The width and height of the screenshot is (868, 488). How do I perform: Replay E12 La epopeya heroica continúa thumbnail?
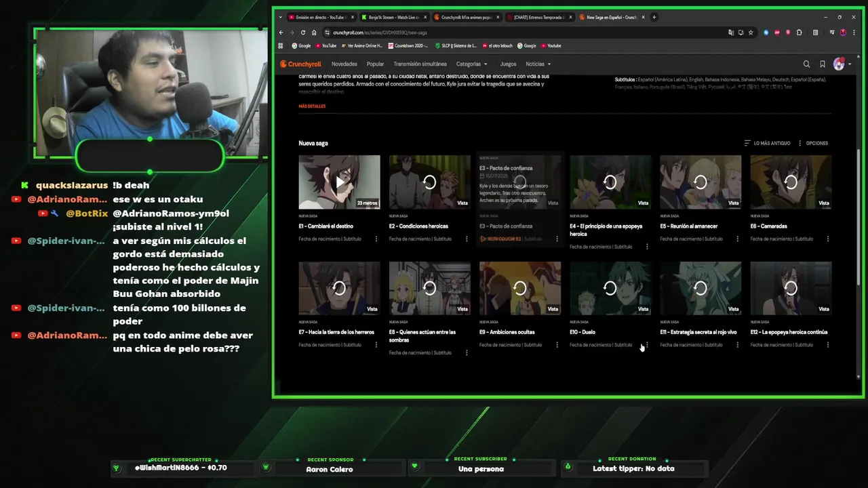(x=791, y=288)
